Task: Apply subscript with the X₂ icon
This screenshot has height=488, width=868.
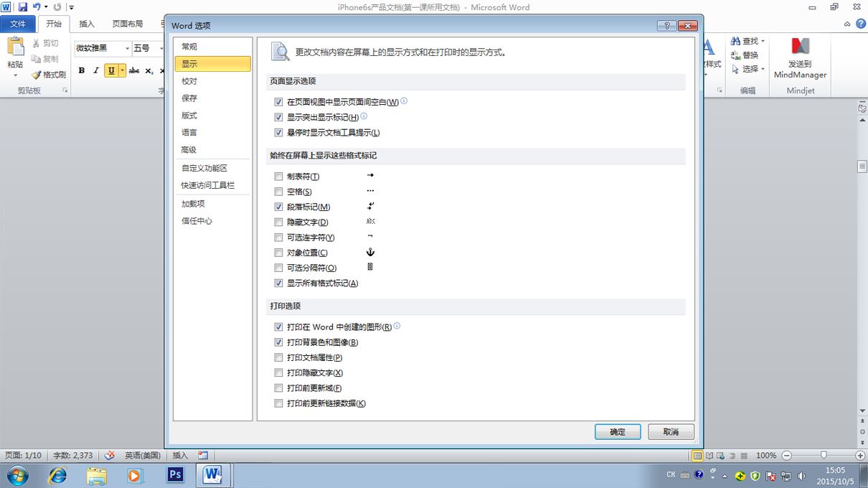Action: [x=149, y=70]
